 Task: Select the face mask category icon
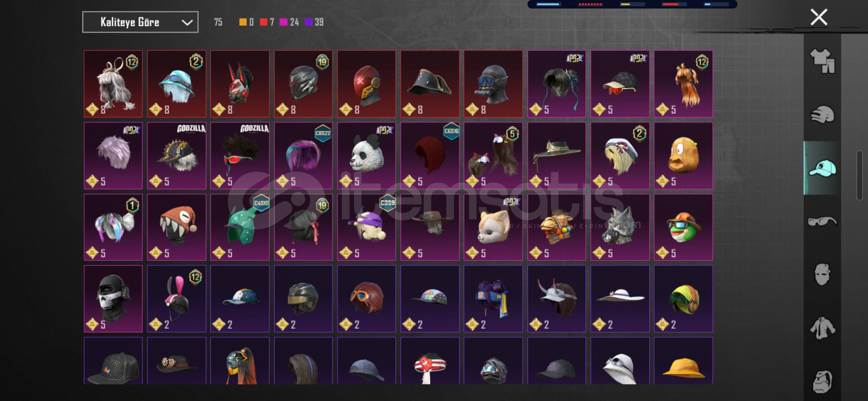(822, 275)
